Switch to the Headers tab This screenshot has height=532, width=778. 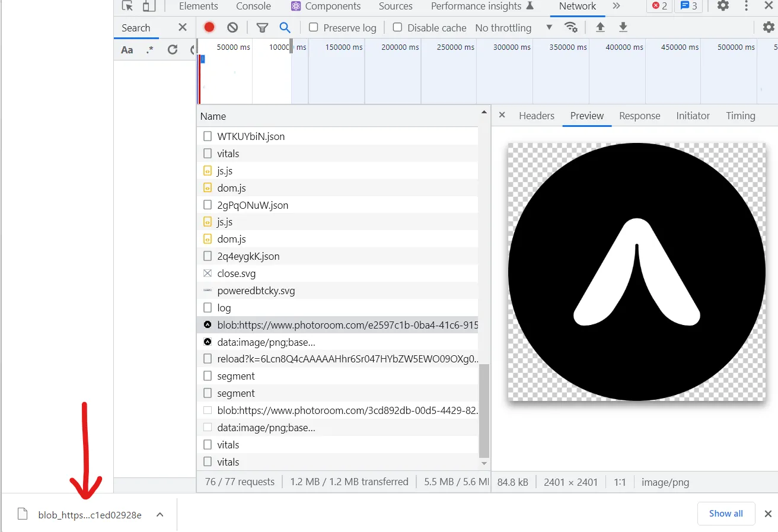536,116
